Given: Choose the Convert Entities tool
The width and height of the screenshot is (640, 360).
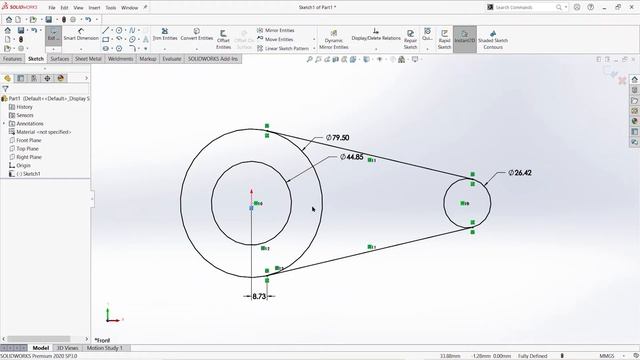Looking at the screenshot, I should pos(197,34).
